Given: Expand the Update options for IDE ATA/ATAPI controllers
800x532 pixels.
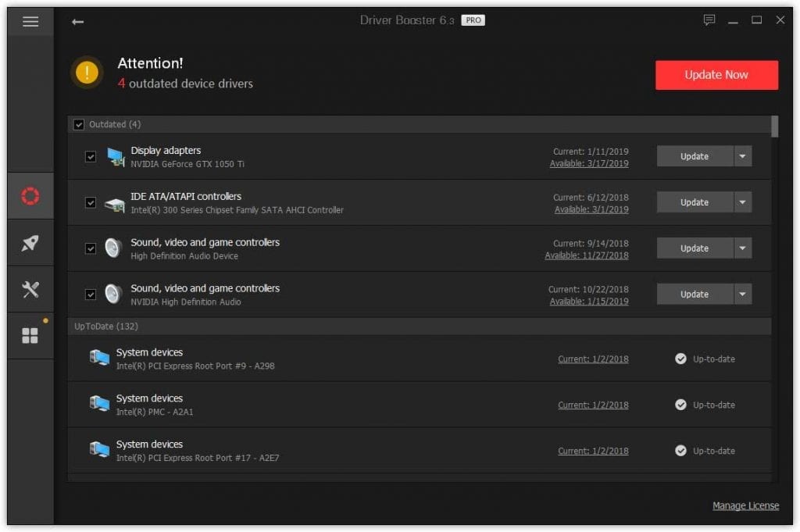Looking at the screenshot, I should (x=744, y=202).
